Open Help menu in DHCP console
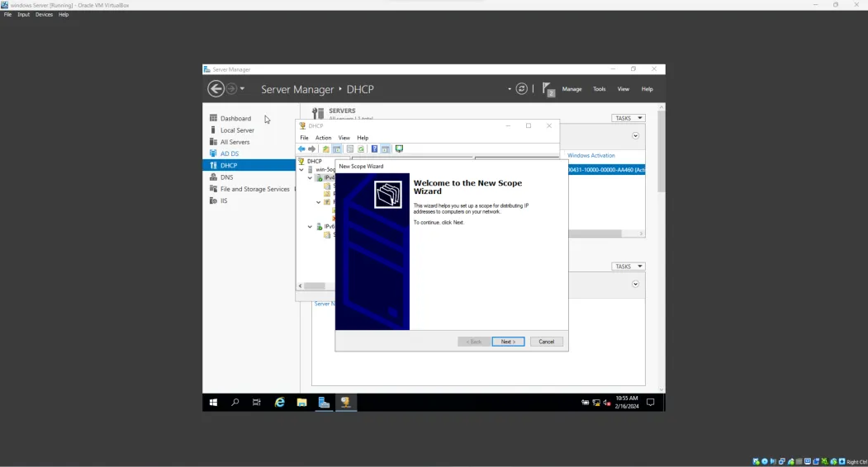 pyautogui.click(x=363, y=138)
